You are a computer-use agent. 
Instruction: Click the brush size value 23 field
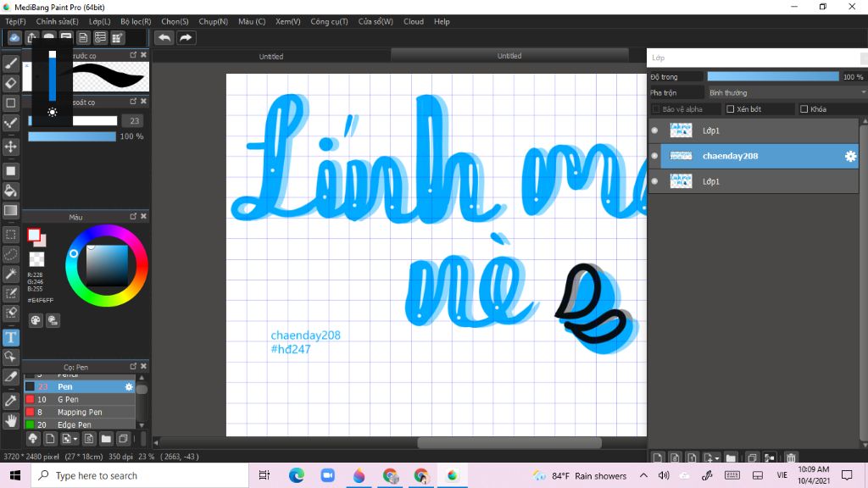pos(135,120)
